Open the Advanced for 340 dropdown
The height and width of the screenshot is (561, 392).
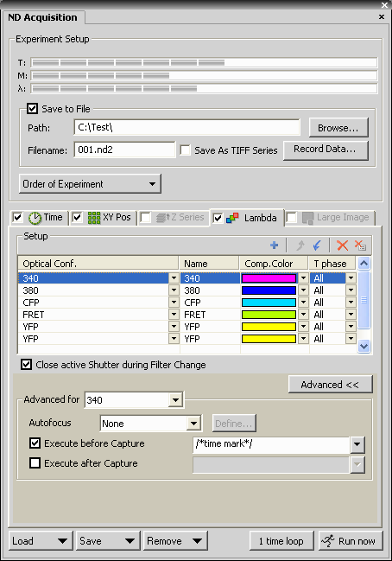click(x=134, y=400)
